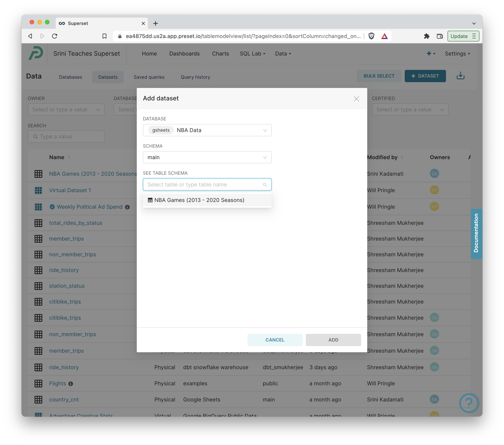Click the Preset logo icon
The height and width of the screenshot is (445, 504).
point(36,53)
